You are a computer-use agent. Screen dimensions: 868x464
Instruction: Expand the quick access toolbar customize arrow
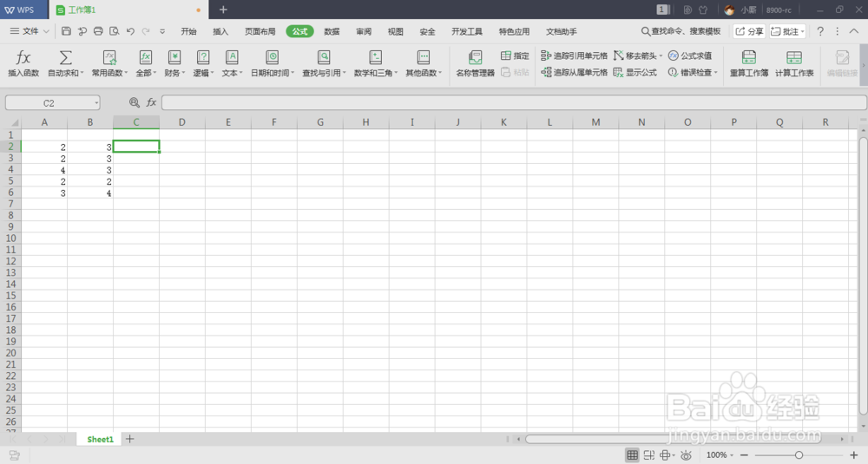(162, 31)
